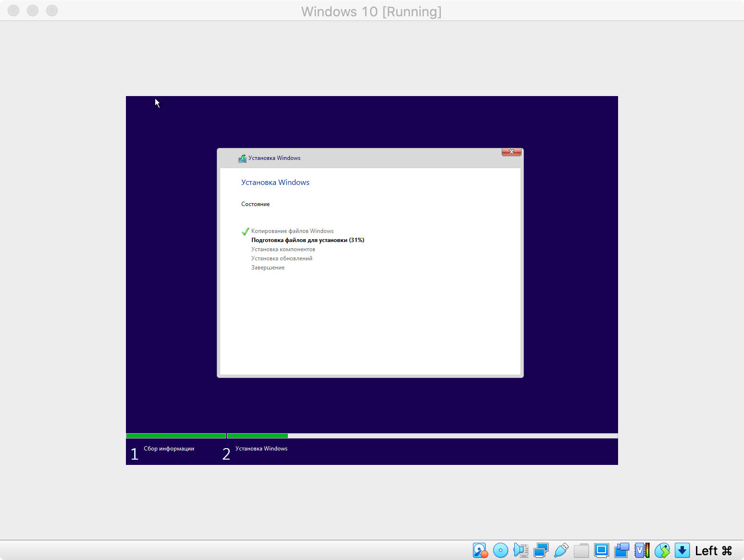Click the CPU virtualization status icon
Viewport: 744px width, 560px height.
pyautogui.click(x=642, y=550)
